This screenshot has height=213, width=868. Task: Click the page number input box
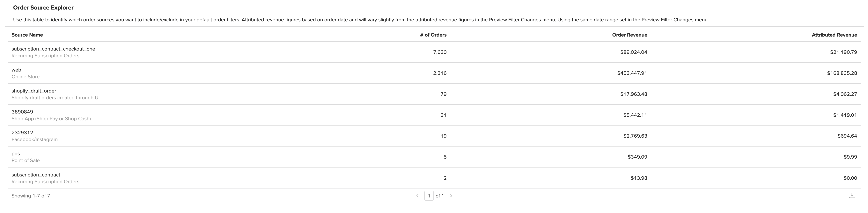(429, 196)
